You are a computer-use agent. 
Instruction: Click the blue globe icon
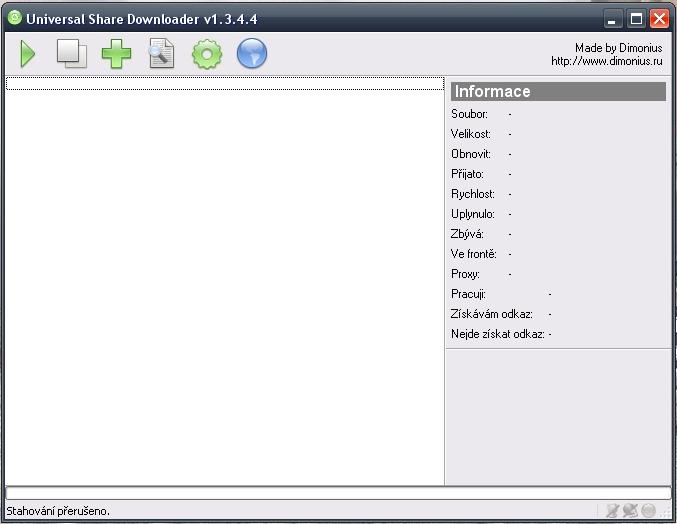(x=252, y=54)
